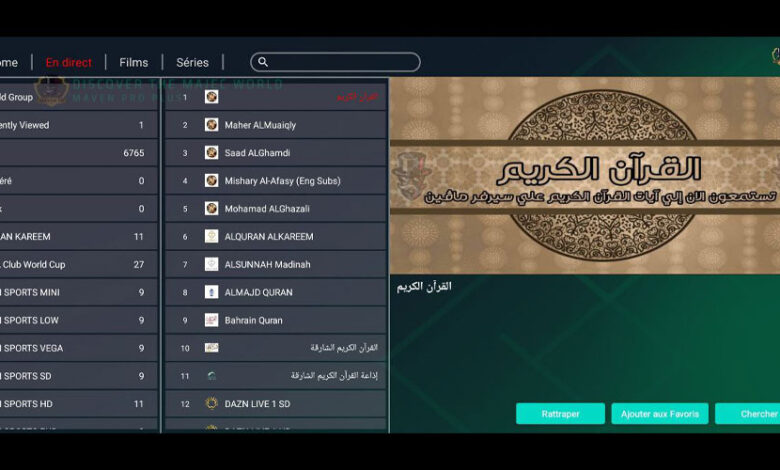The height and width of the screenshot is (470, 780).
Task: Click the Saad ALGhamdi channel logo
Action: point(211,153)
